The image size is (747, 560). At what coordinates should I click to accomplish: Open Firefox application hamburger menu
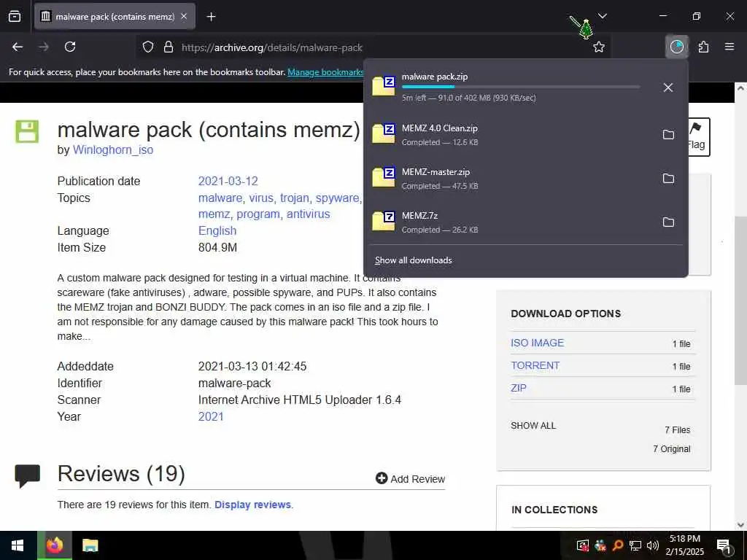pyautogui.click(x=729, y=47)
